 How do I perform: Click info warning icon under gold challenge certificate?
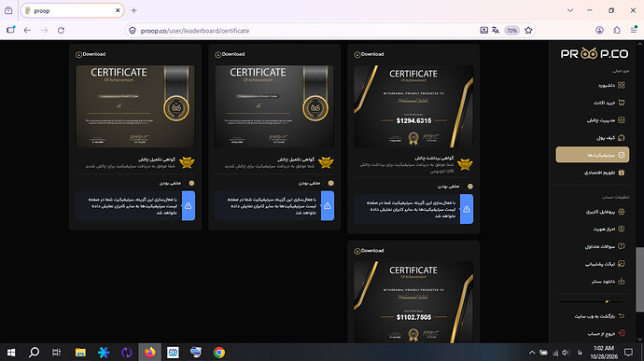pos(189,206)
